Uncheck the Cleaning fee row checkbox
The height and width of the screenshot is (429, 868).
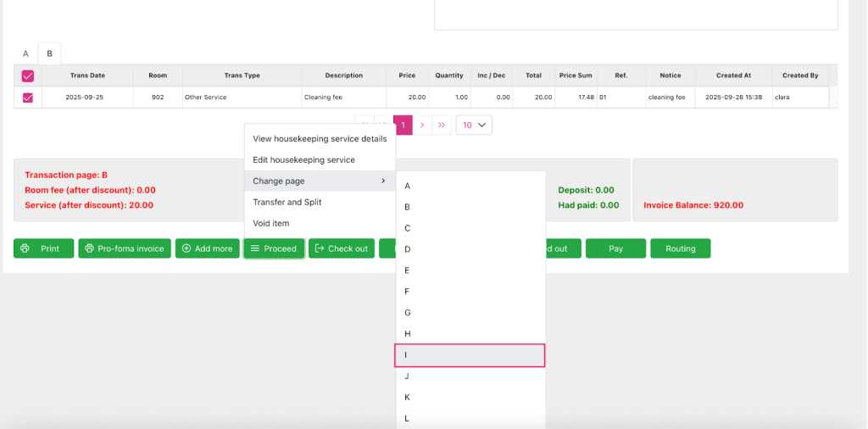tap(27, 97)
